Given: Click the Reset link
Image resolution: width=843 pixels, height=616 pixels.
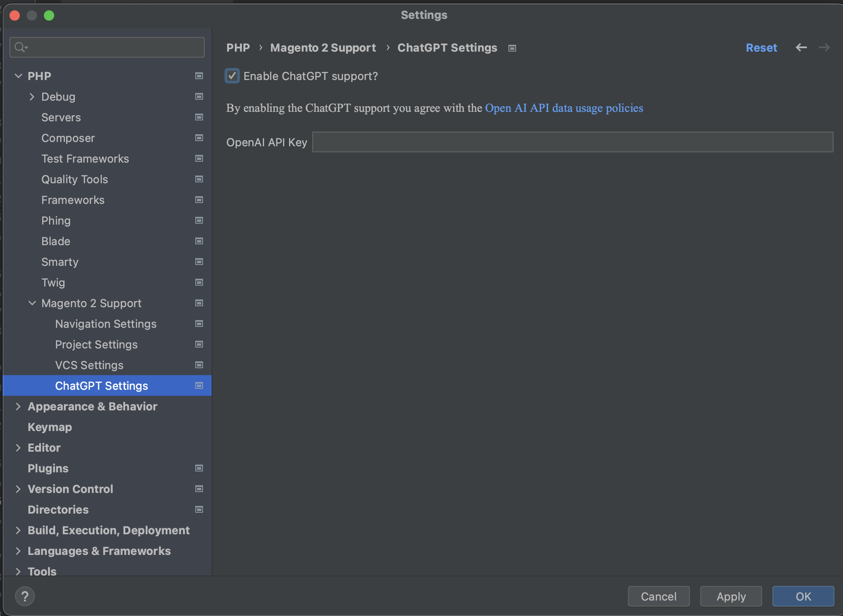Looking at the screenshot, I should pos(761,48).
